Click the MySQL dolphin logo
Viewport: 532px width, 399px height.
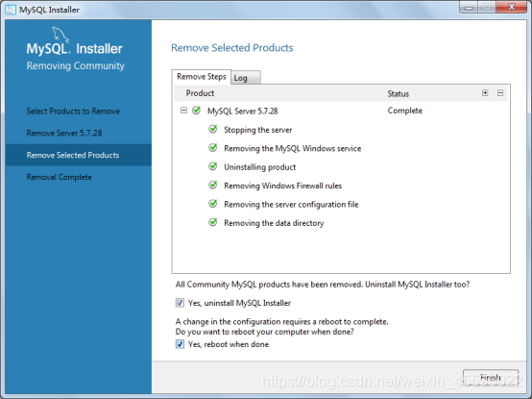[x=60, y=35]
